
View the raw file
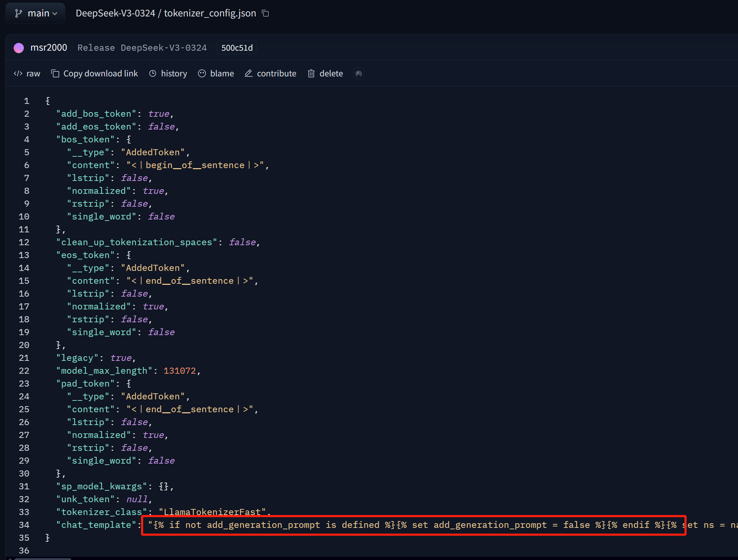tap(27, 74)
